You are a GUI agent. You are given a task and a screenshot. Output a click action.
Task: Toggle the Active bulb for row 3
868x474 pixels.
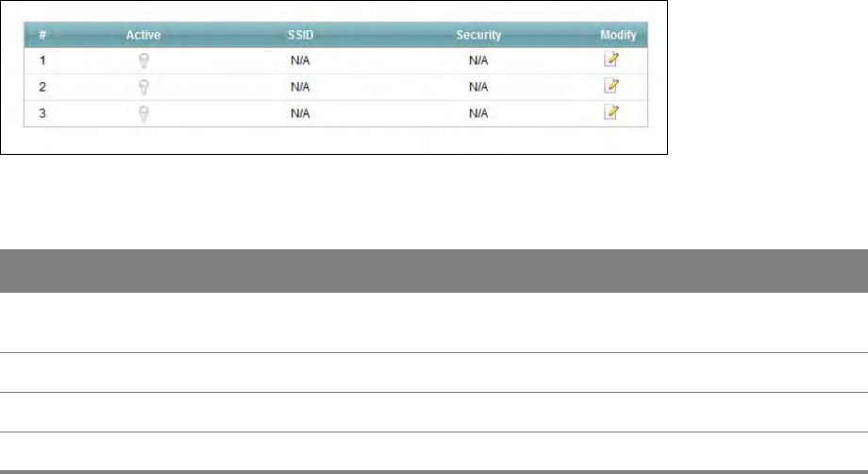click(x=144, y=113)
